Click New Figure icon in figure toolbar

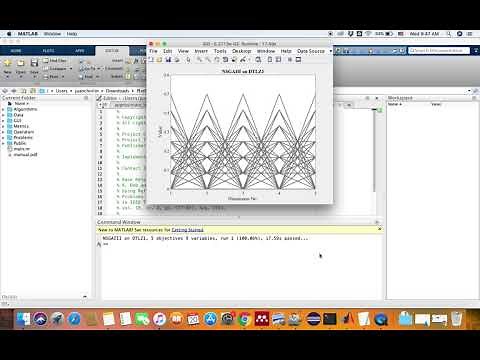click(x=151, y=60)
